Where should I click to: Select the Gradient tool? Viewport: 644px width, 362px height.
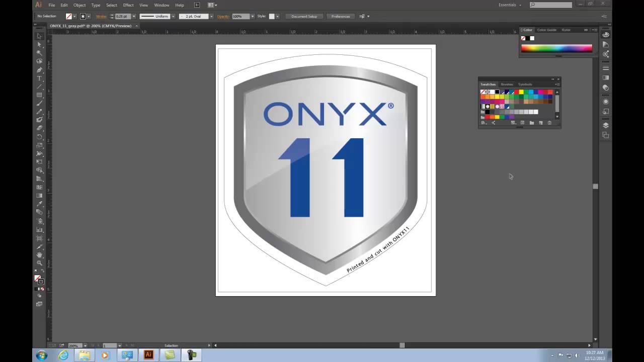point(39,196)
